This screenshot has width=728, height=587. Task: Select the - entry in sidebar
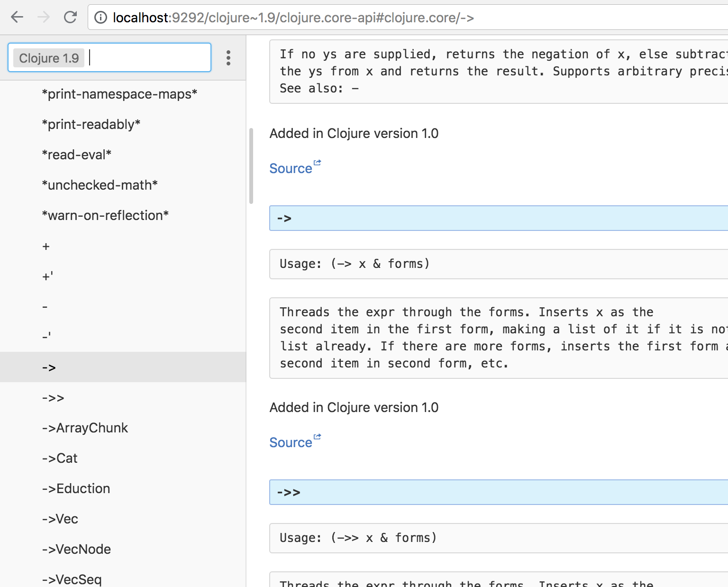point(123,306)
